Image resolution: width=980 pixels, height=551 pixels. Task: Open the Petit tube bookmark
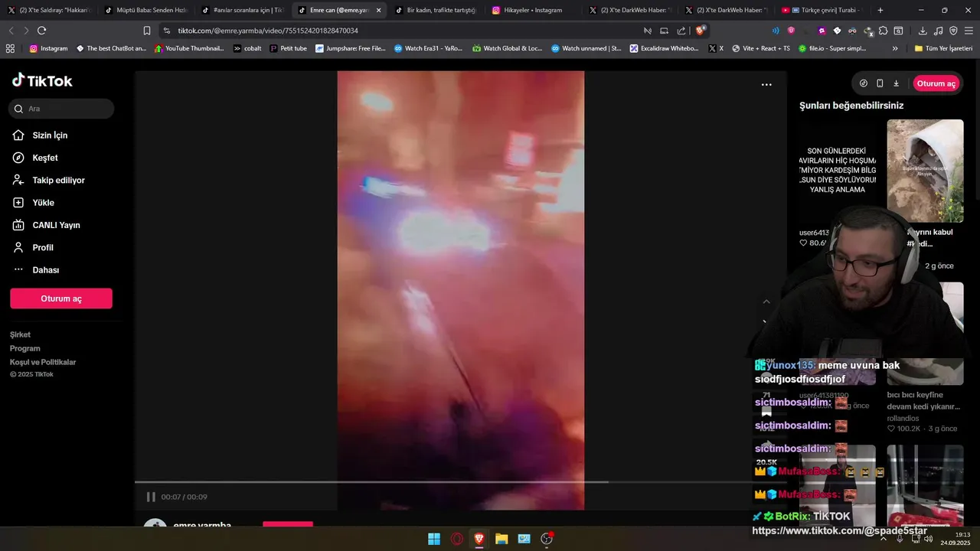pyautogui.click(x=288, y=48)
